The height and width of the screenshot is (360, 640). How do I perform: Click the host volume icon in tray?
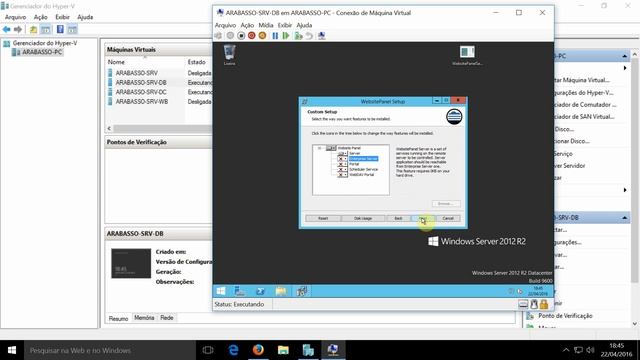click(x=590, y=350)
